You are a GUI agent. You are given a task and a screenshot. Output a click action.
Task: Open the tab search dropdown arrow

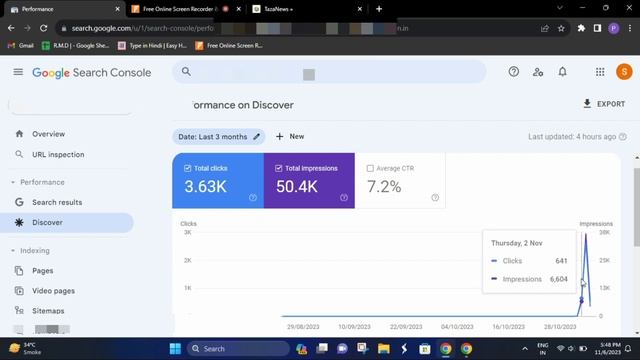[560, 8]
